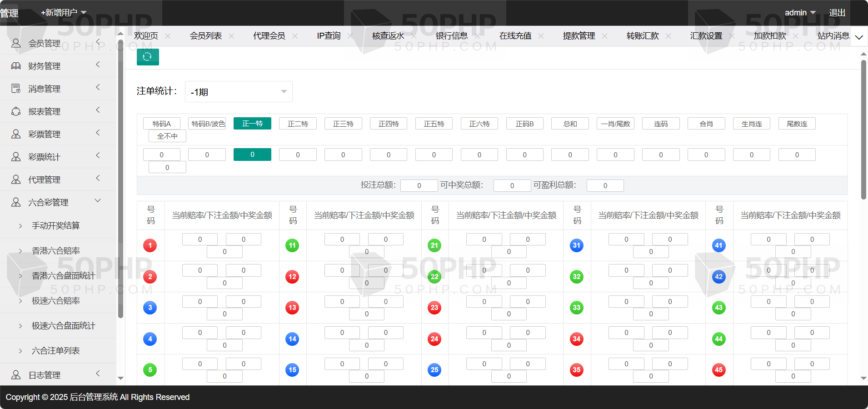Viewport: 868px width, 409px height.
Task: Open the admin user dropdown menu
Action: [x=800, y=13]
